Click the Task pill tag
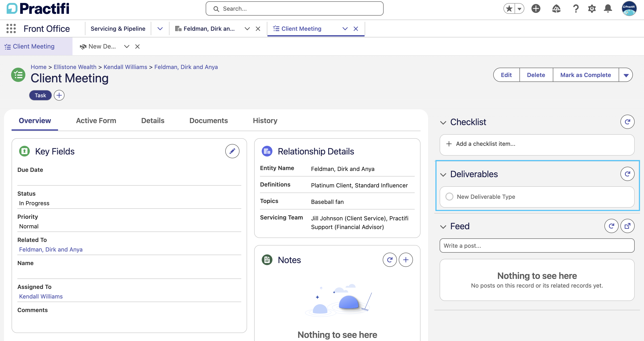The height and width of the screenshot is (341, 644). click(40, 95)
